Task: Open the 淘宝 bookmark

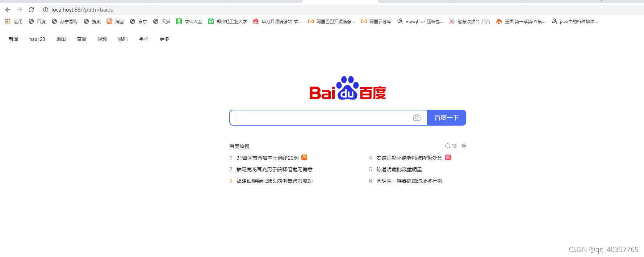Action: click(x=115, y=22)
